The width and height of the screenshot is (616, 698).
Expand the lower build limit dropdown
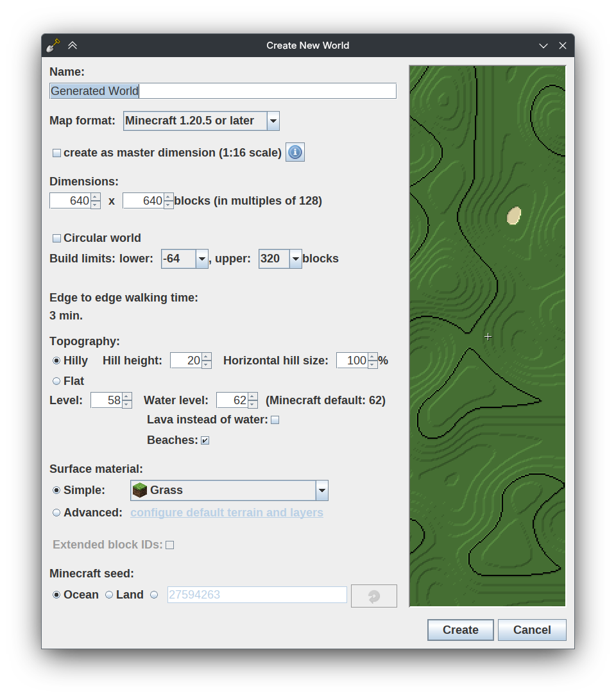[201, 259]
